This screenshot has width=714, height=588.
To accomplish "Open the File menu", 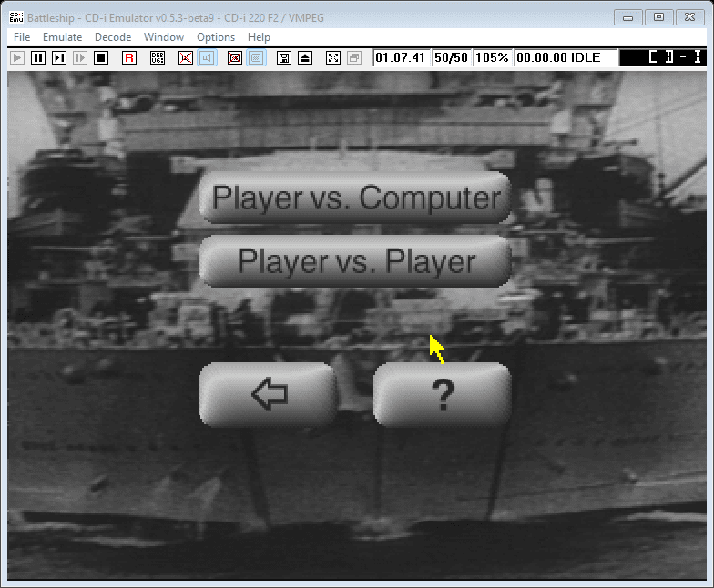I will click(22, 37).
